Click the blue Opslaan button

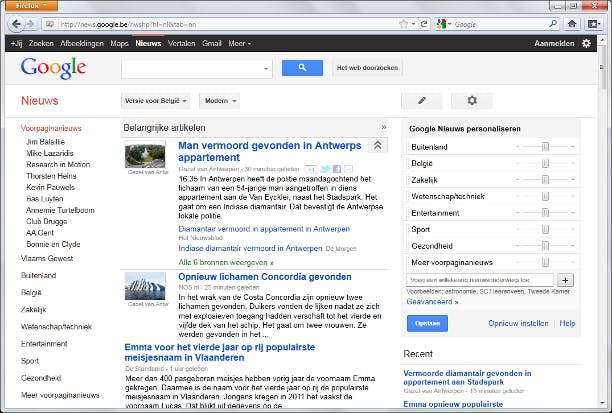[x=427, y=323]
